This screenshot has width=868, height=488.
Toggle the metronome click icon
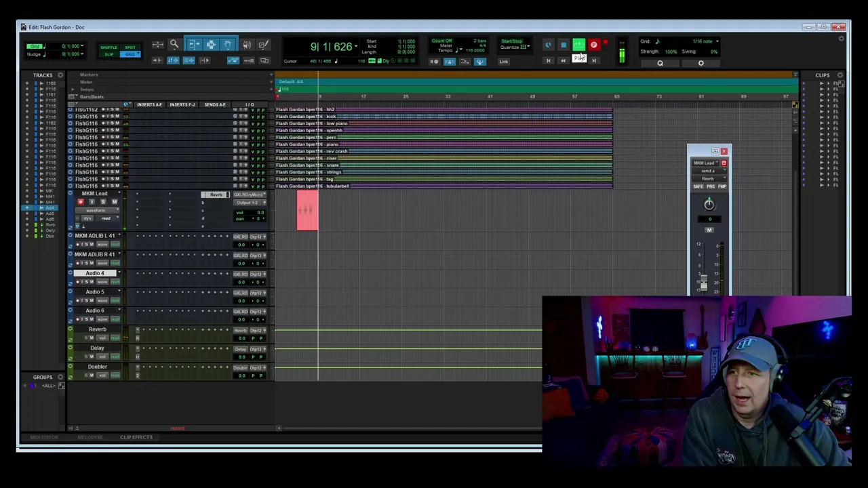(450, 62)
